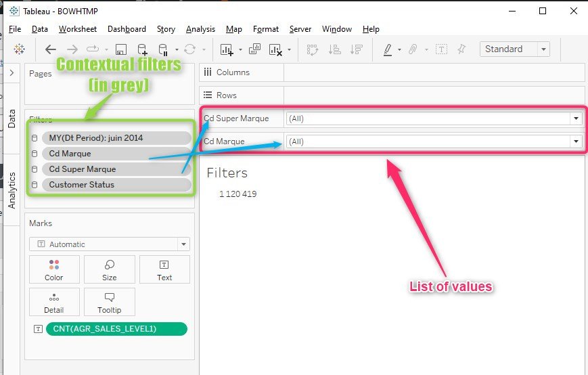Screen dimensions: 588x375
Task: Select the Cd Marque filter pill
Action: tap(116, 154)
